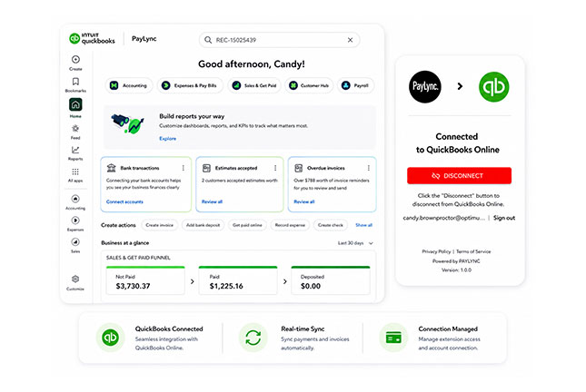
Task: Click Real-time Sync arrows icon
Action: pyautogui.click(x=253, y=338)
